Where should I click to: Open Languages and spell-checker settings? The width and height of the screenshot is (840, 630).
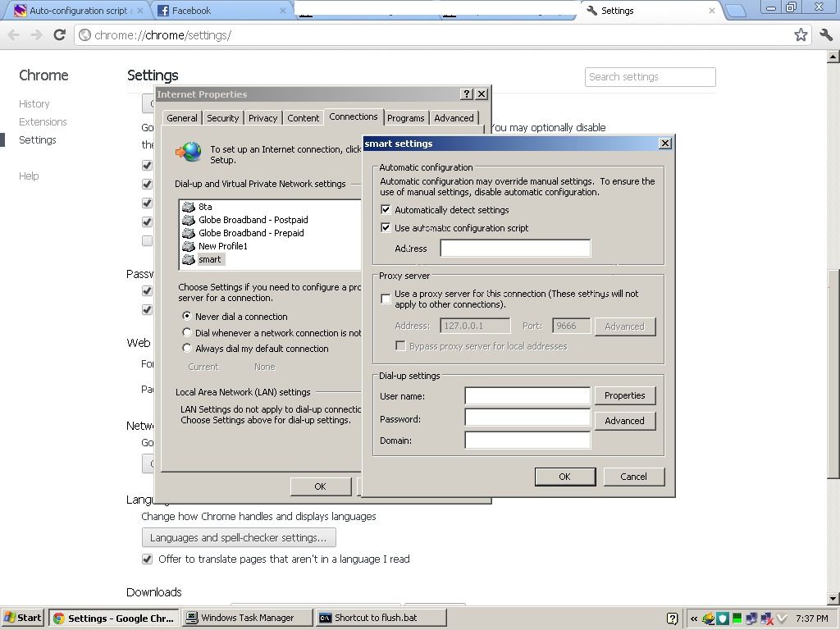[x=239, y=537]
